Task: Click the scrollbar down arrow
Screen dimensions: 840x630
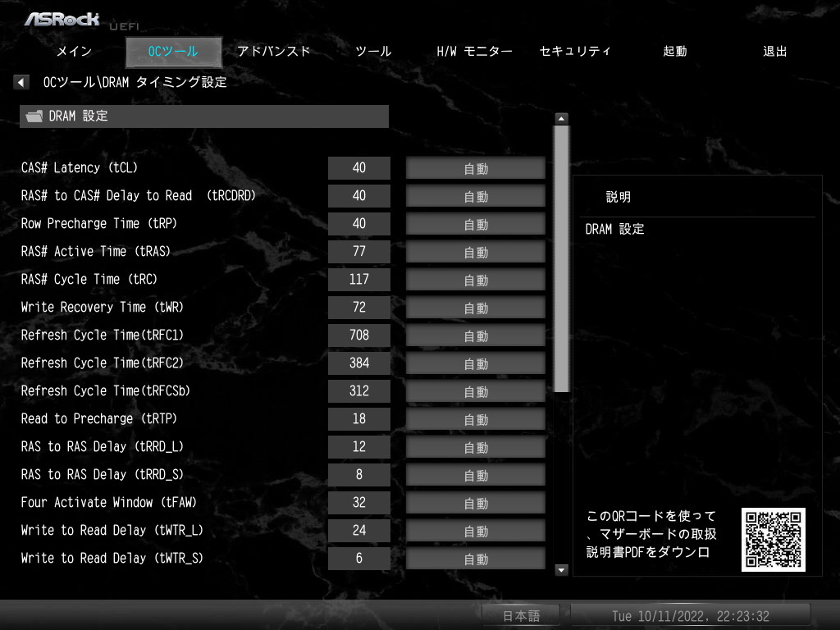Action: point(561,570)
